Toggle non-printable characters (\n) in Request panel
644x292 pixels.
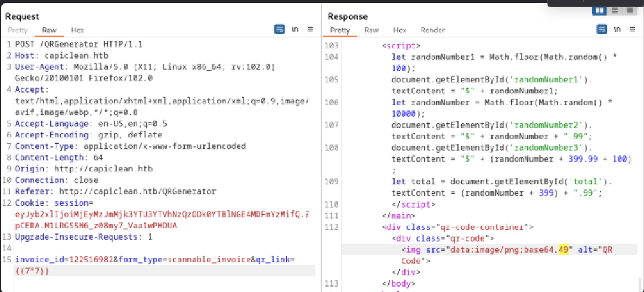(x=295, y=29)
